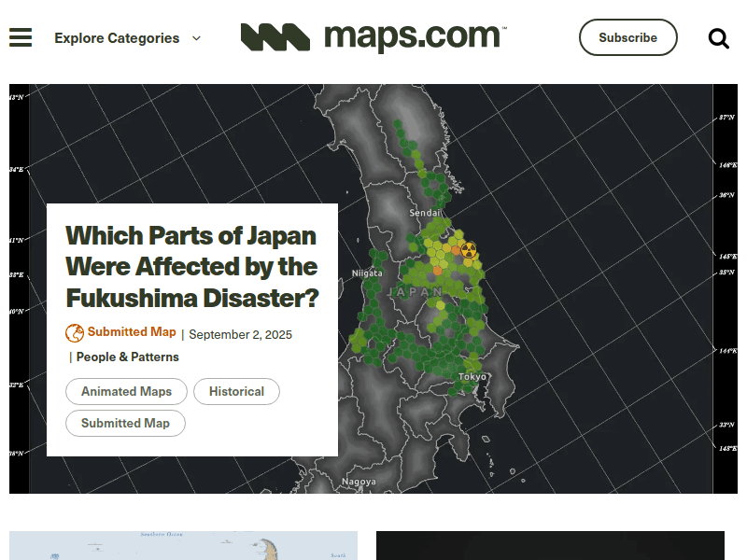Click the orange Submitted Map badge icon

(74, 333)
